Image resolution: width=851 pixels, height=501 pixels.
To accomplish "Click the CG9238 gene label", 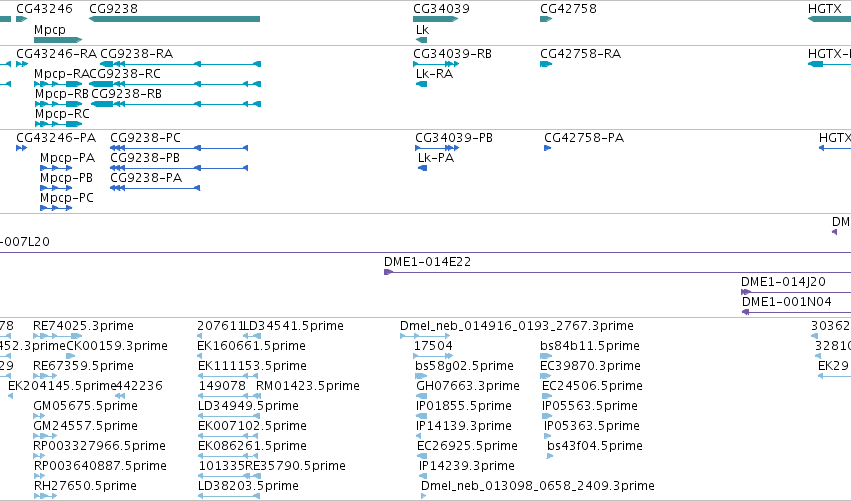I will click(113, 9).
